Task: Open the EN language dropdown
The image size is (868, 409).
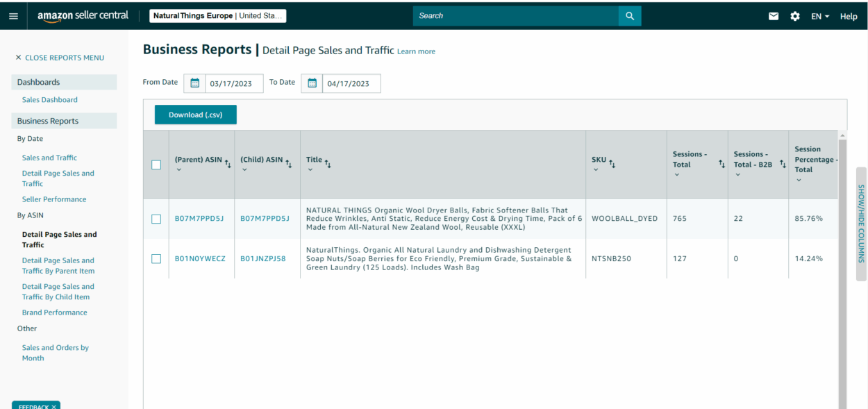Action: (819, 15)
